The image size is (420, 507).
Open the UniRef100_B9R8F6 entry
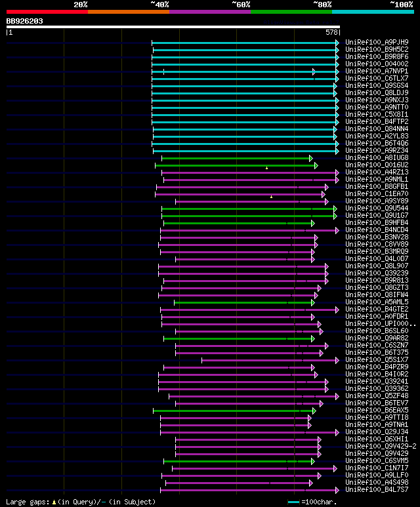[377, 56]
